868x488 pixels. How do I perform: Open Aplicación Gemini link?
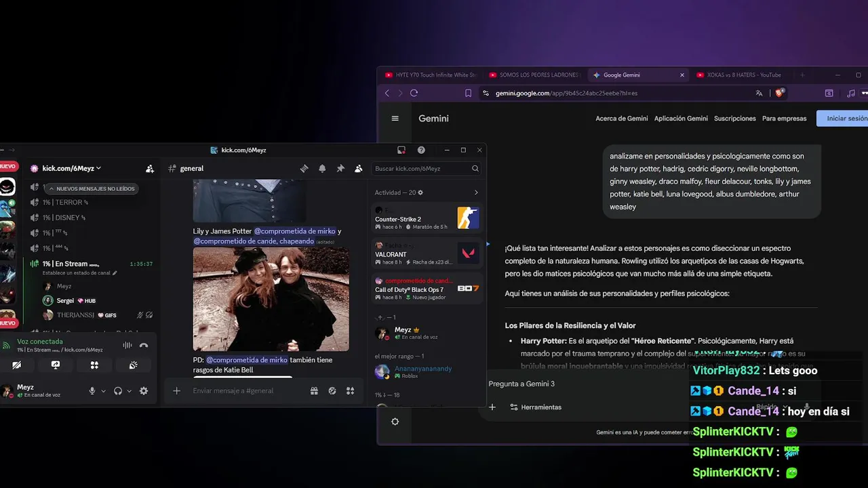point(681,119)
